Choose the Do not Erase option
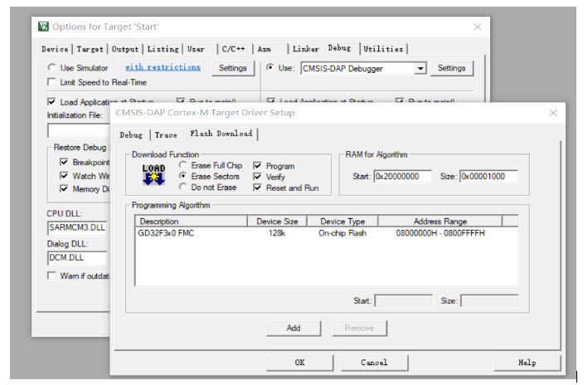This screenshot has width=588, height=385. tap(183, 188)
